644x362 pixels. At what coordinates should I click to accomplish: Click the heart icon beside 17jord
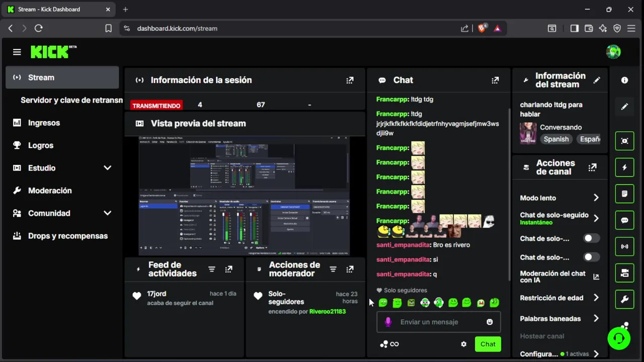[x=137, y=296]
